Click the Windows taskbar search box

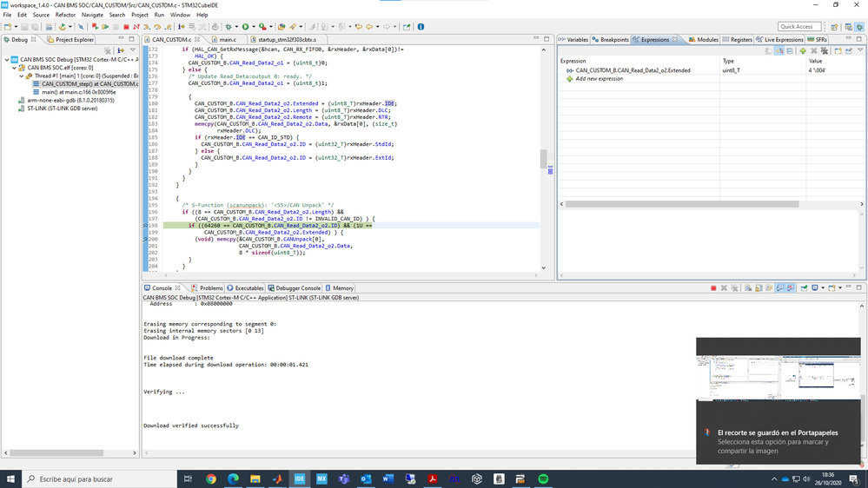99,478
